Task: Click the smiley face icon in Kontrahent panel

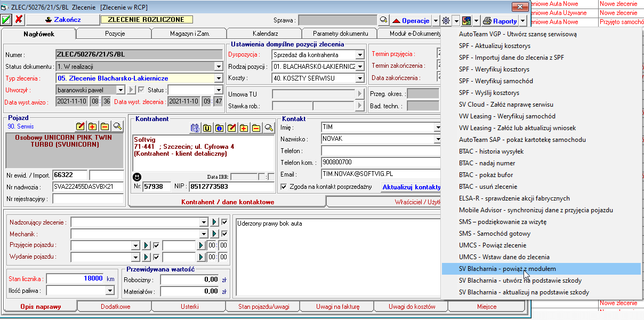Action: click(137, 177)
